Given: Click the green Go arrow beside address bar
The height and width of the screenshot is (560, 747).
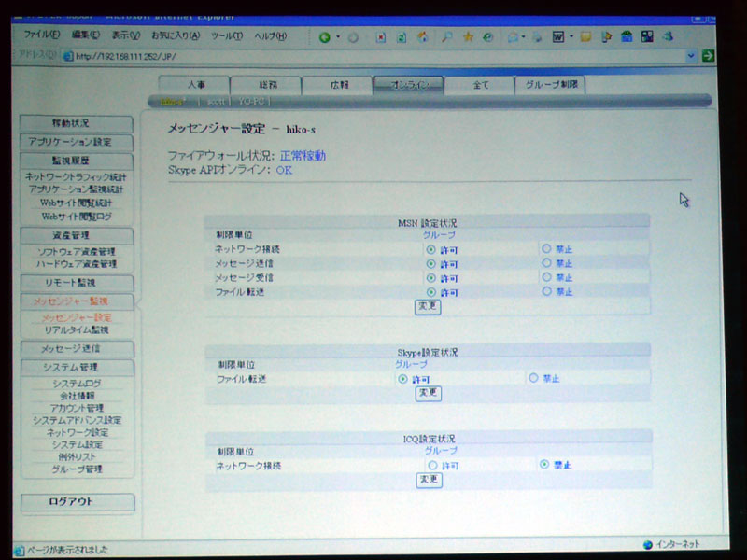Looking at the screenshot, I should point(709,55).
